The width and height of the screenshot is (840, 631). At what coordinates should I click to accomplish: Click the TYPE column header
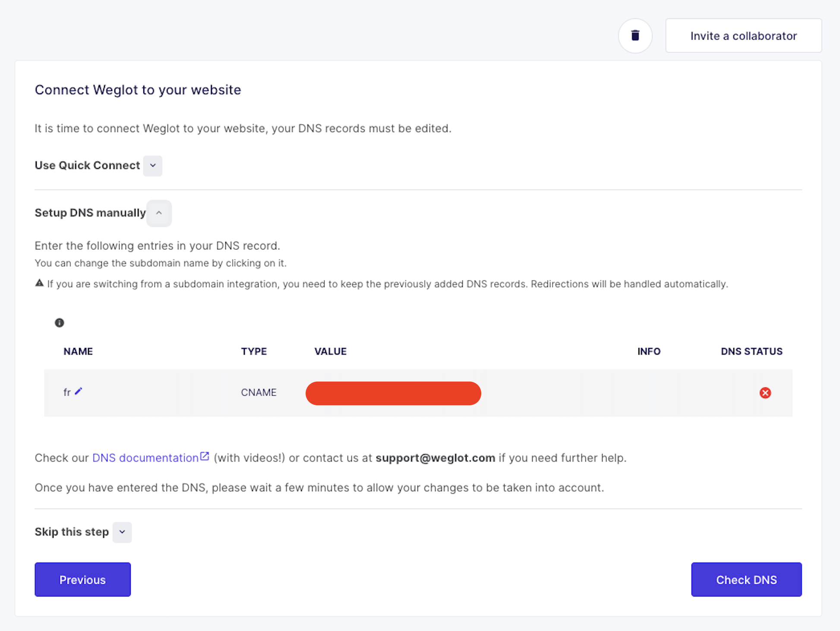coord(254,351)
